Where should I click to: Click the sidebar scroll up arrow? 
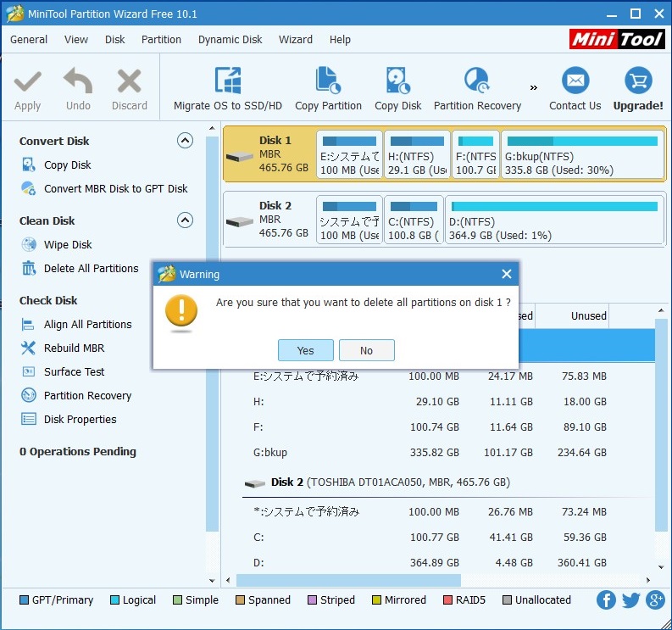point(212,128)
